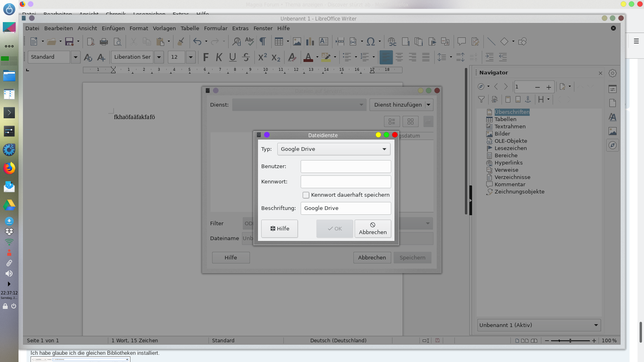Click the Print icon in toolbar
Image resolution: width=644 pixels, height=362 pixels.
coord(104,41)
